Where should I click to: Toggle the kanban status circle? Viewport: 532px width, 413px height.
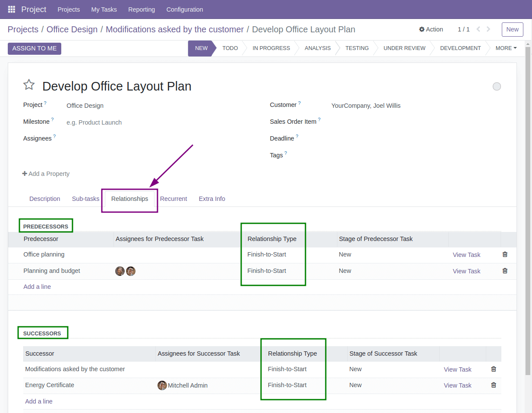tap(497, 86)
